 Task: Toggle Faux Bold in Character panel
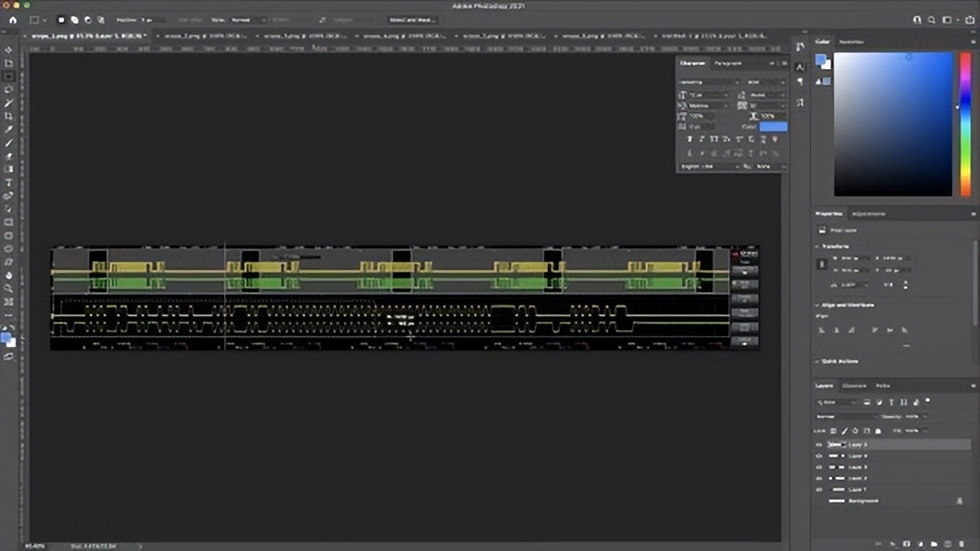click(689, 139)
